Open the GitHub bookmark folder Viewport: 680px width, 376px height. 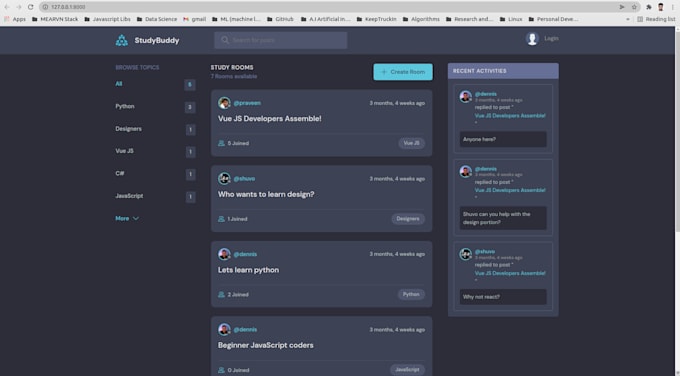point(280,19)
